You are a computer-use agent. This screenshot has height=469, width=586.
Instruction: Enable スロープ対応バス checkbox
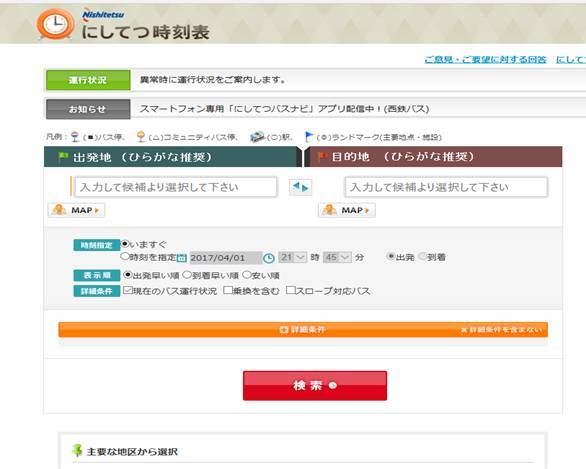pos(290,290)
